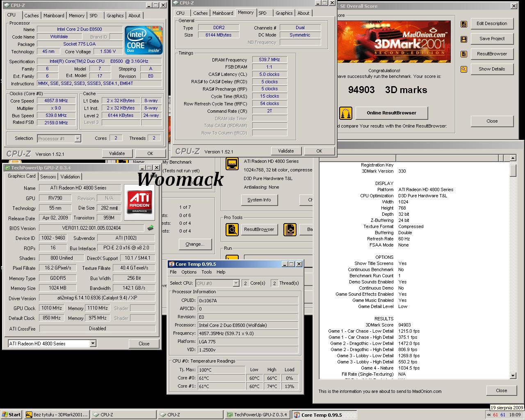The image size is (525, 420).
Task: Click the About tab in left CPU-Z window
Action: (135, 16)
